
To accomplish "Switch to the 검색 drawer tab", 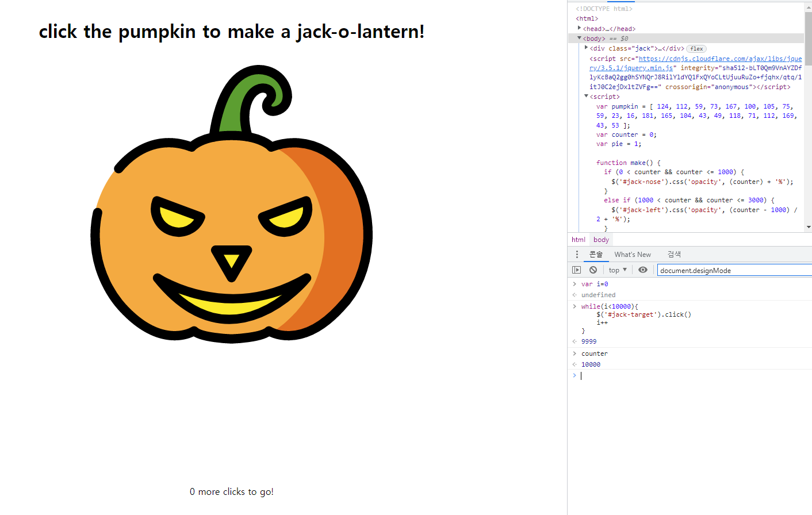I will [x=674, y=255].
